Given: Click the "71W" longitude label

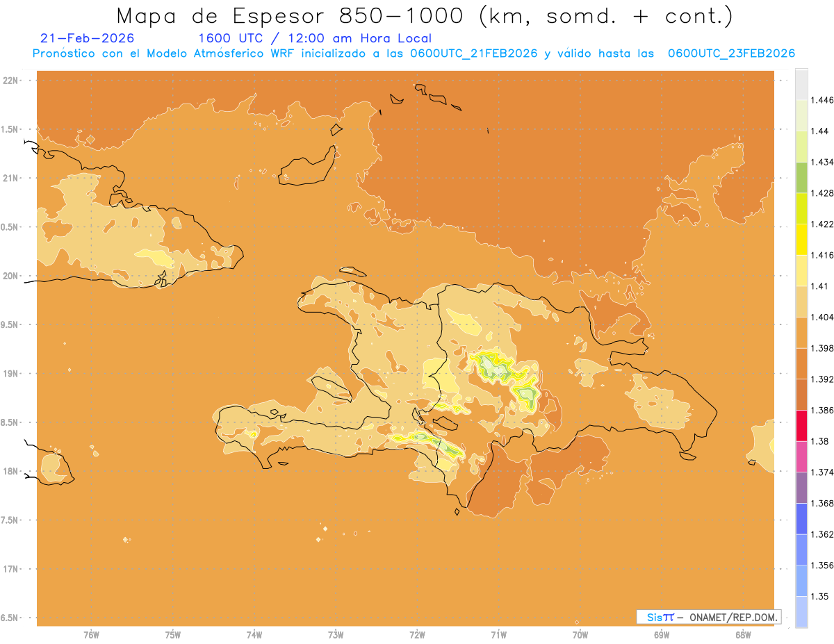Looking at the screenshot, I should [x=498, y=636].
